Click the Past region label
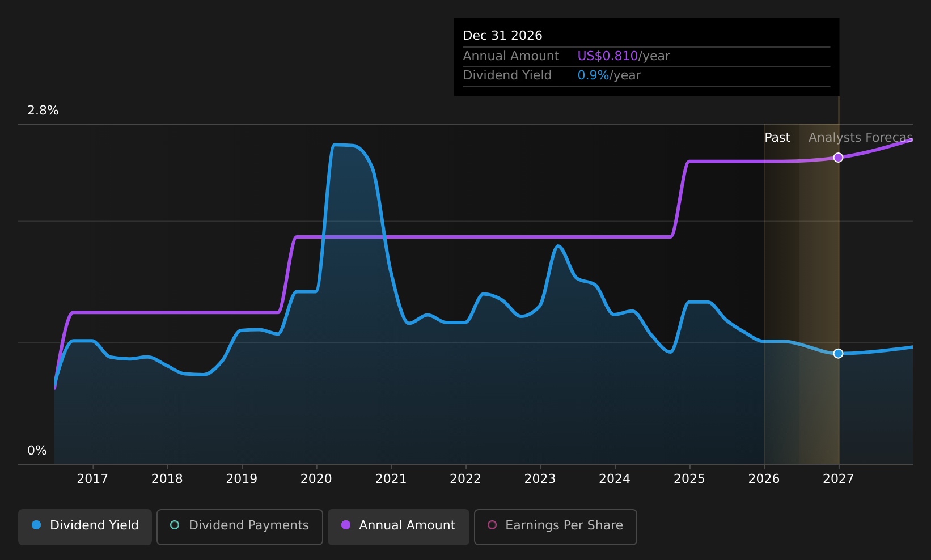The height and width of the screenshot is (560, 931). (777, 138)
